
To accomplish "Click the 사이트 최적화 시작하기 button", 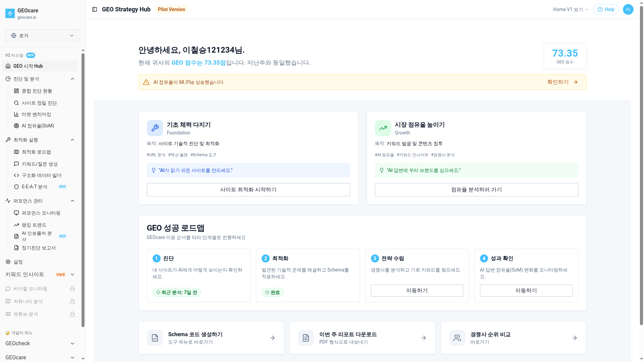I will point(248,190).
